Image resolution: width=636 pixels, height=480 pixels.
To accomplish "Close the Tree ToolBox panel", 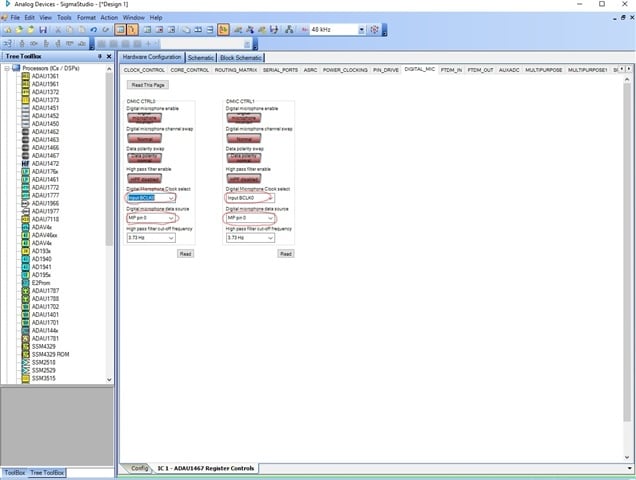I will 109,56.
